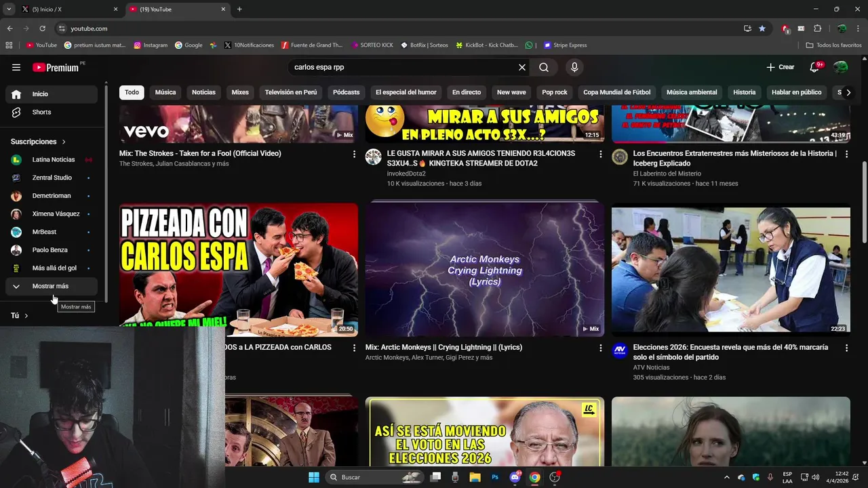868x488 pixels.
Task: Select the Pop rock chip
Action: pyautogui.click(x=555, y=92)
